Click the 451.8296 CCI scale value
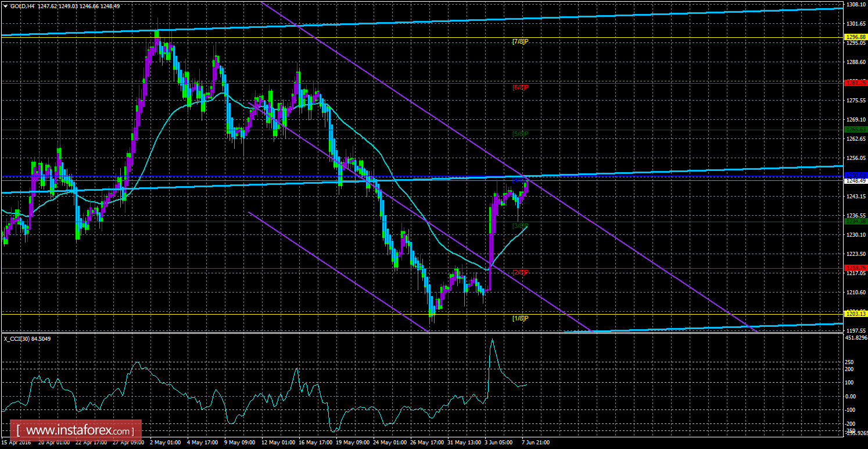Viewport: 868px width, 449px height. [x=856, y=337]
